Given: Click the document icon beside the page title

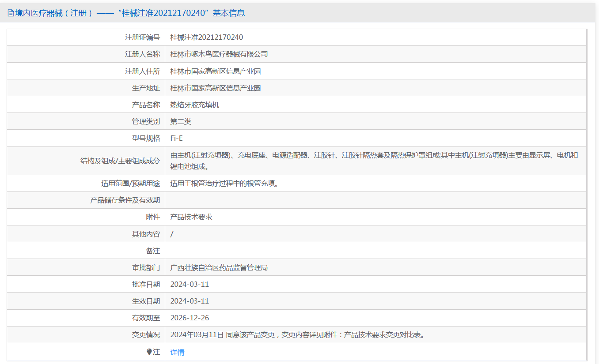Looking at the screenshot, I should point(11,13).
